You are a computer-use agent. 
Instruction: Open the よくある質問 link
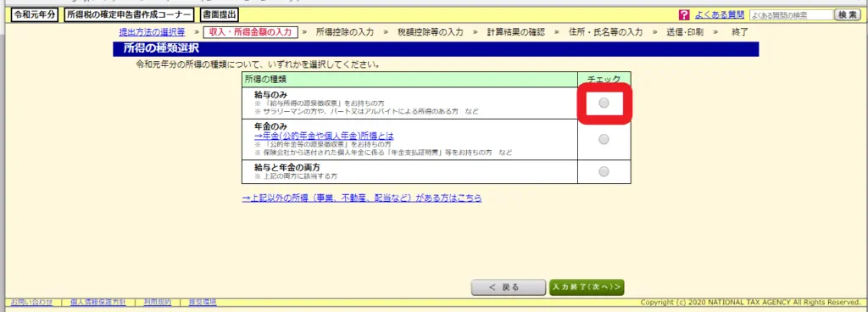coord(720,15)
